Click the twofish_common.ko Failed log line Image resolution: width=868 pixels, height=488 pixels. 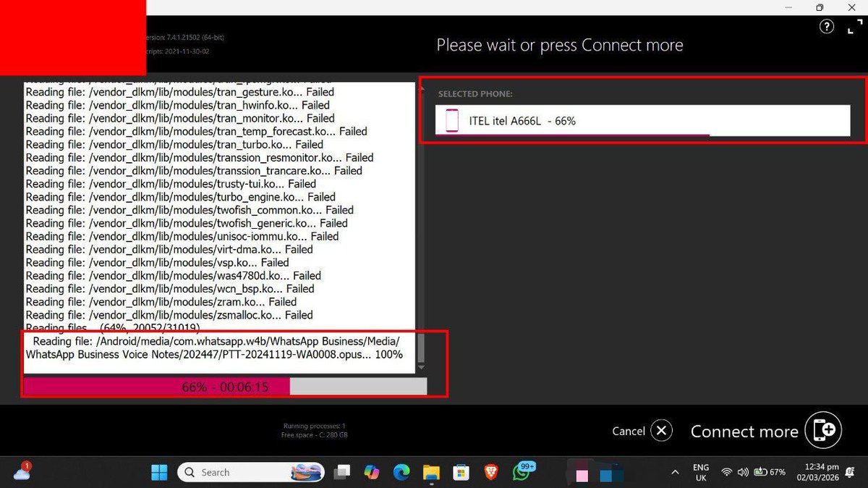coord(190,210)
